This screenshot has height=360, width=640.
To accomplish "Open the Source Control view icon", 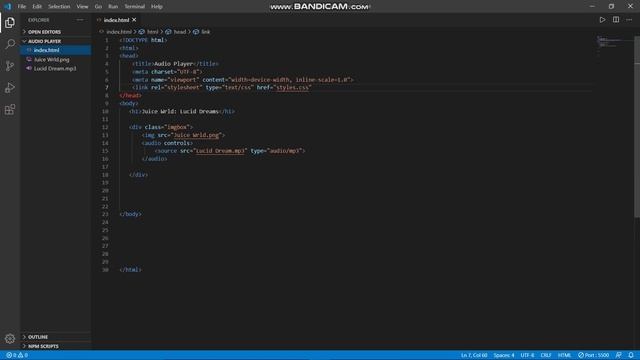I will [x=10, y=66].
